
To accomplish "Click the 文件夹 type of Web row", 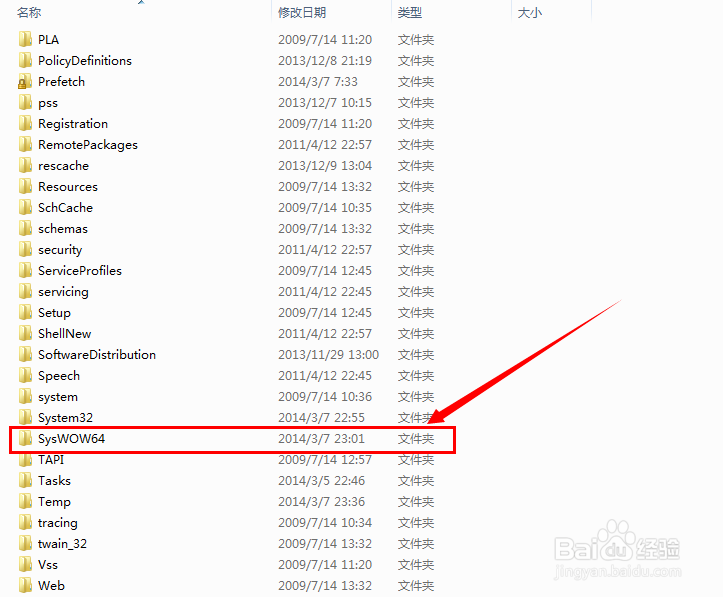I will click(416, 585).
